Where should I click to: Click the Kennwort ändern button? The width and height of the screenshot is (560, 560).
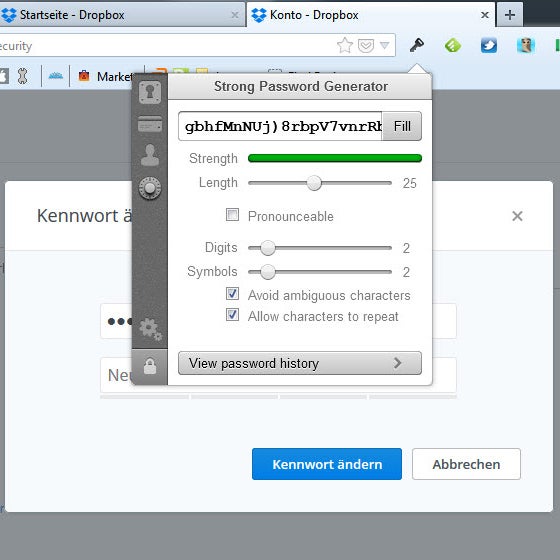click(327, 464)
